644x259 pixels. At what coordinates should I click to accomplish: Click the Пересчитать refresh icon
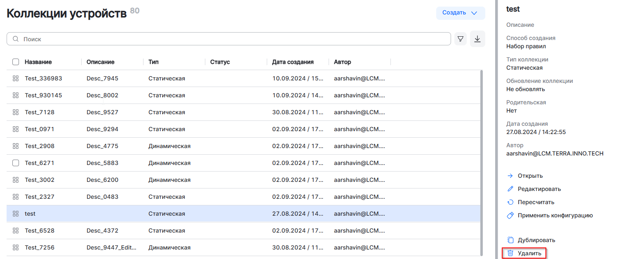510,202
